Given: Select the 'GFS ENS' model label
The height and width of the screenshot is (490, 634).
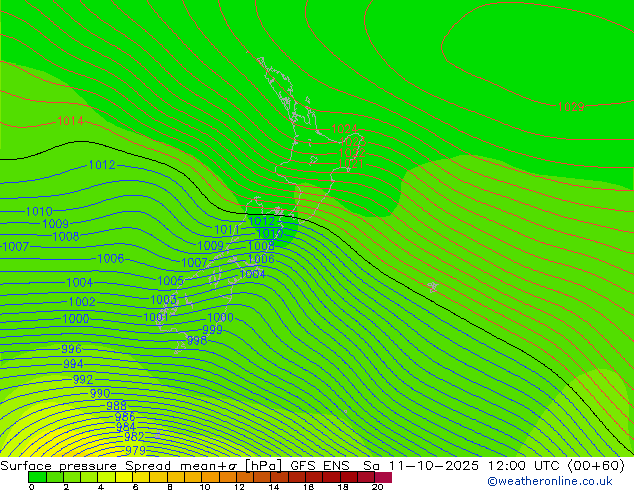Looking at the screenshot, I should click(x=320, y=466).
